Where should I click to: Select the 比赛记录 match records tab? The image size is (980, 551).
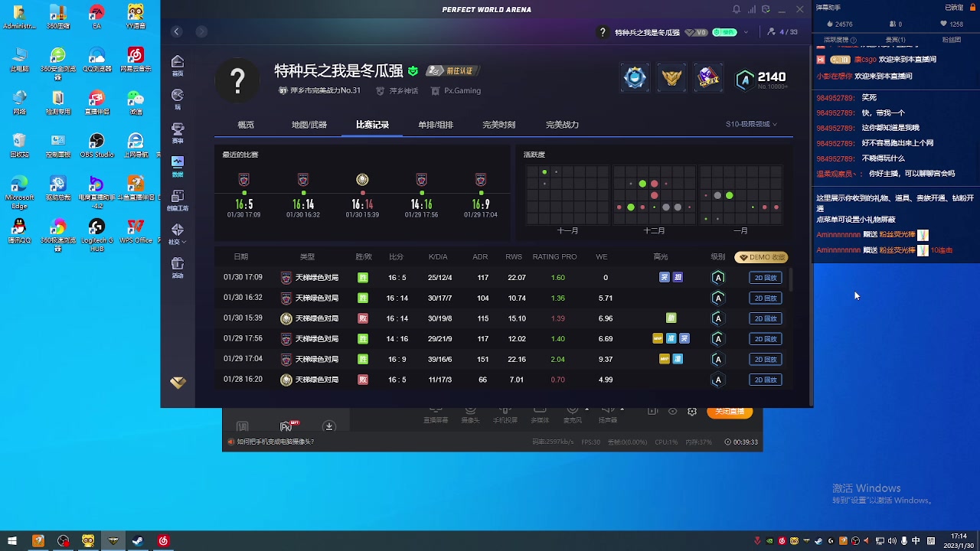coord(372,125)
